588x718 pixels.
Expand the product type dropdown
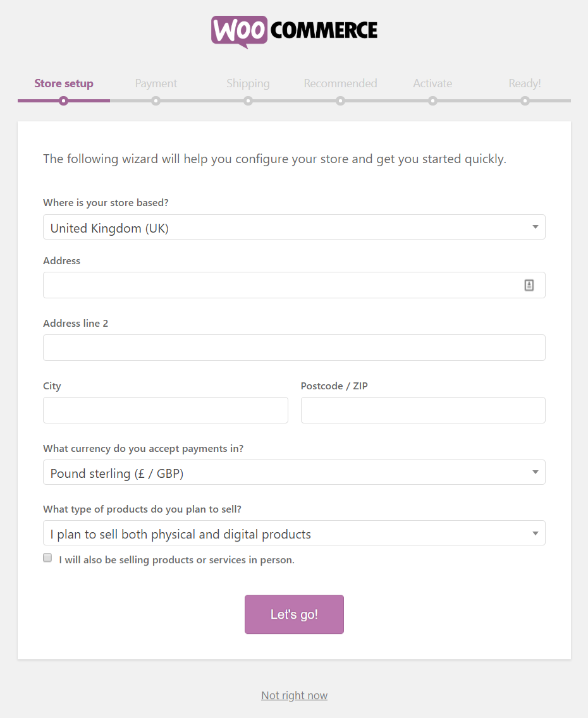[x=294, y=533]
